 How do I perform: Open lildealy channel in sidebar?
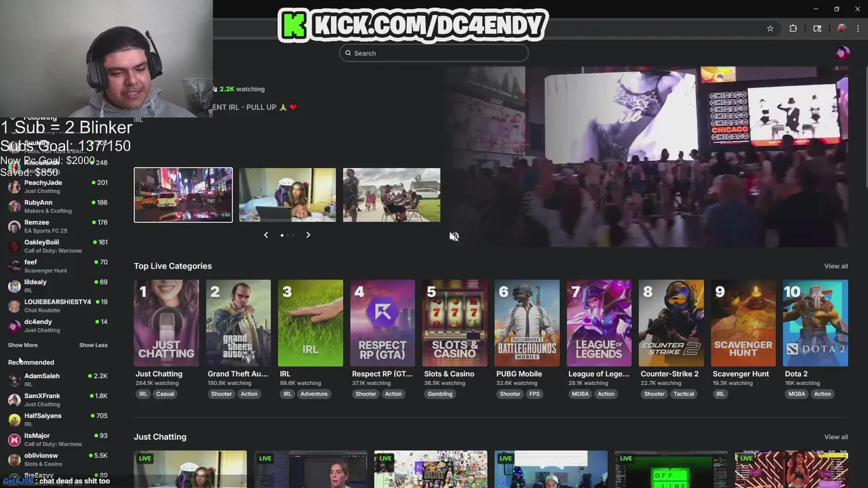(x=58, y=286)
